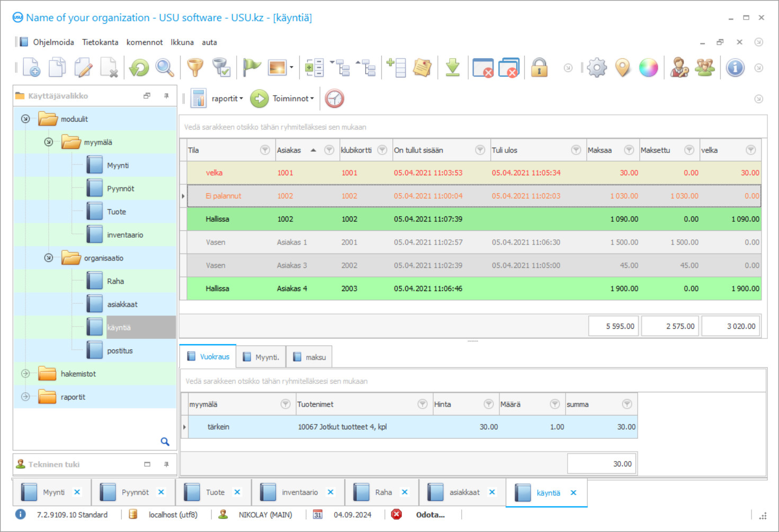
Task: Toggle filter on Tila column header
Action: click(265, 150)
